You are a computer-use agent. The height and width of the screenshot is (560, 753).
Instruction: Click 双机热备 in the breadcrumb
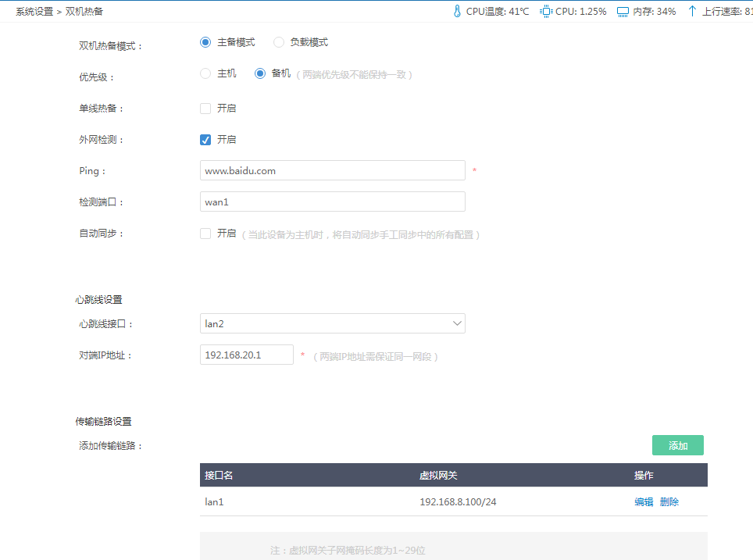tap(84, 12)
